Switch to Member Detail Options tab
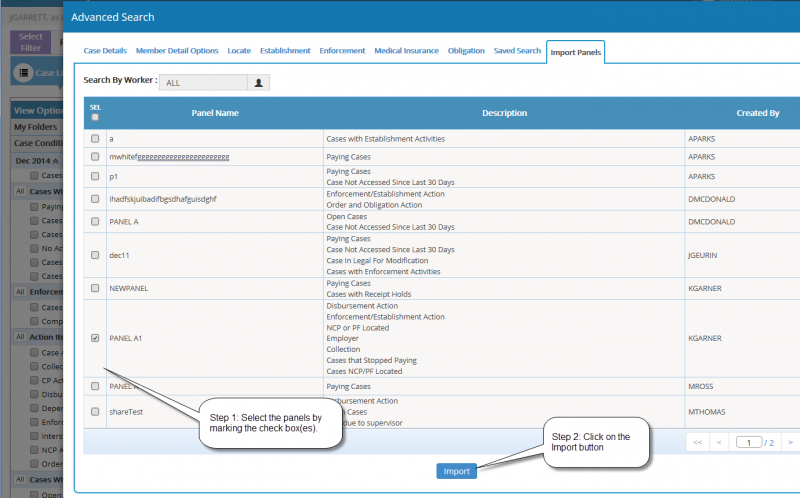Screen dimensions: 800x498 (x=177, y=51)
